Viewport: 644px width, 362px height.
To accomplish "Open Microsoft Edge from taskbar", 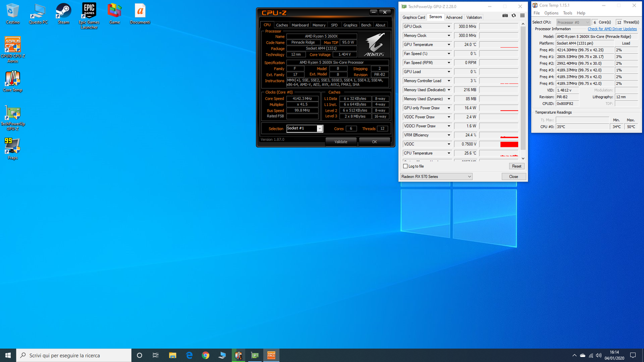I will (189, 355).
